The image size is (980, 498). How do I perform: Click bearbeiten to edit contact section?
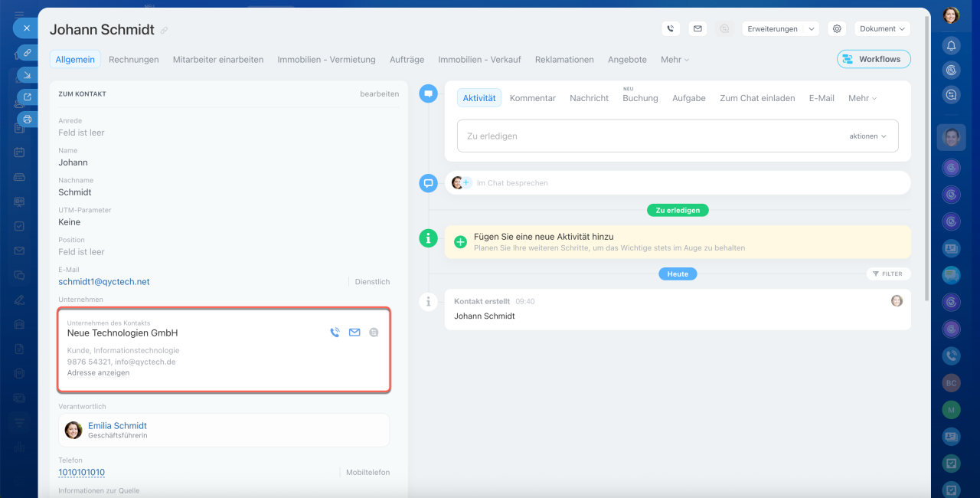coord(379,94)
